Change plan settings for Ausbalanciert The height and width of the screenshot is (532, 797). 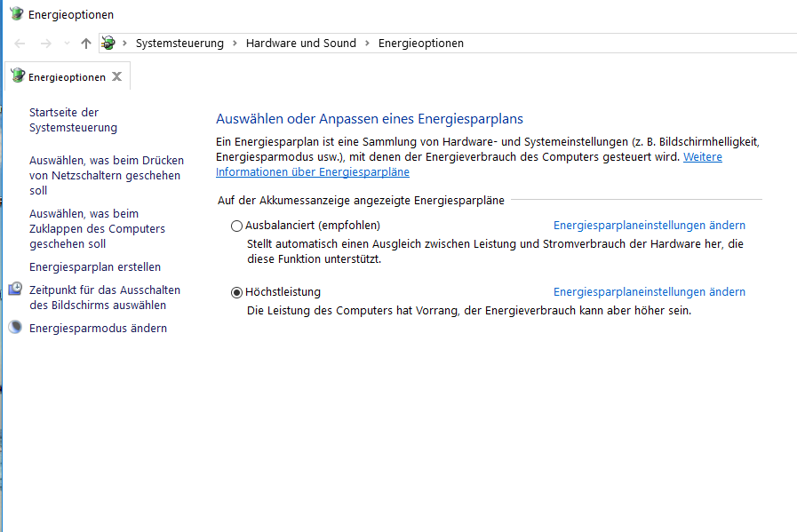coord(650,225)
